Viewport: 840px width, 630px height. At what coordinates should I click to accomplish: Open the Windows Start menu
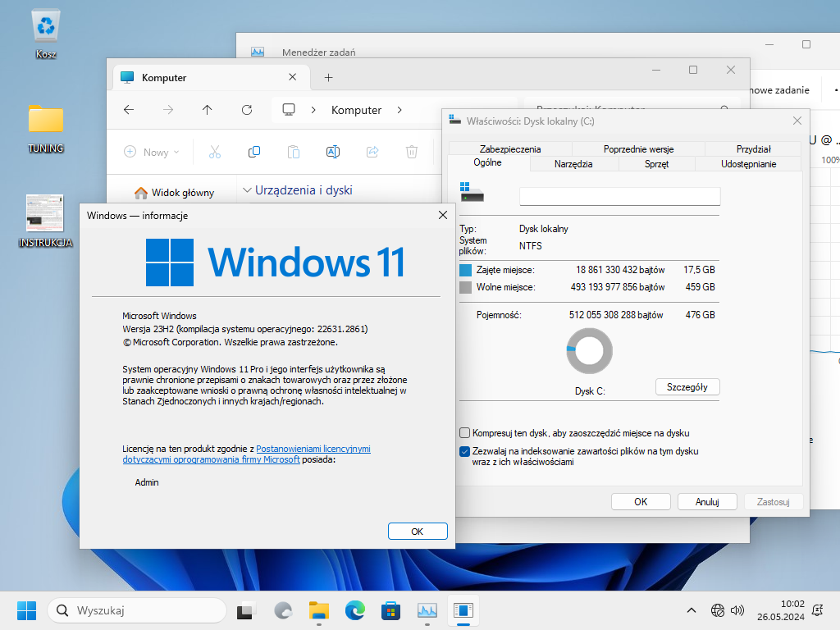pos(26,610)
